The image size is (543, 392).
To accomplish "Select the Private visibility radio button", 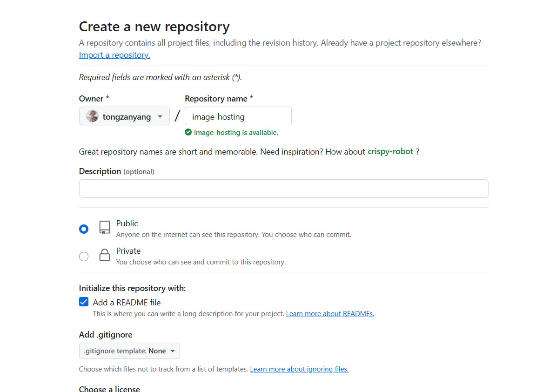I will [x=84, y=257].
